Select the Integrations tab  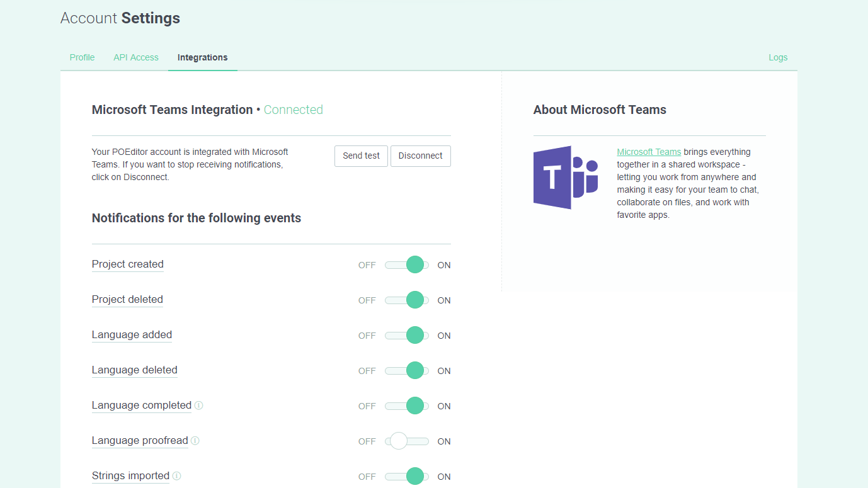tap(203, 57)
